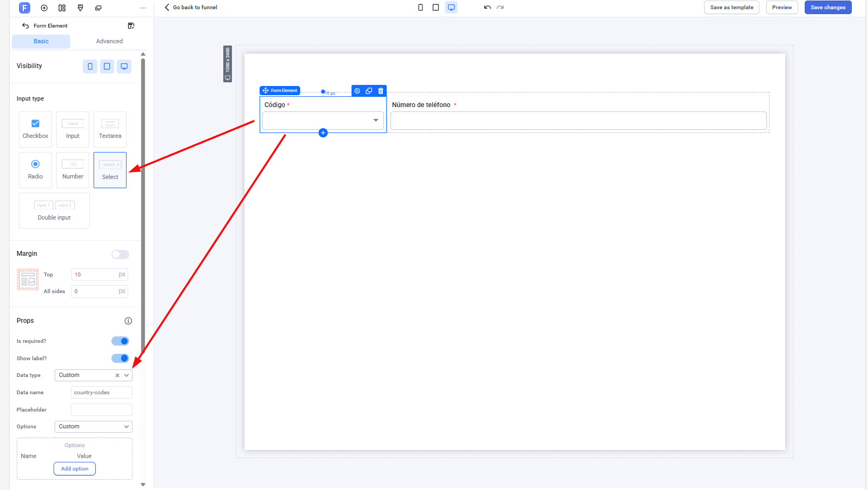The height and width of the screenshot is (490, 868).
Task: Delete the selected Form Element
Action: [x=381, y=91]
